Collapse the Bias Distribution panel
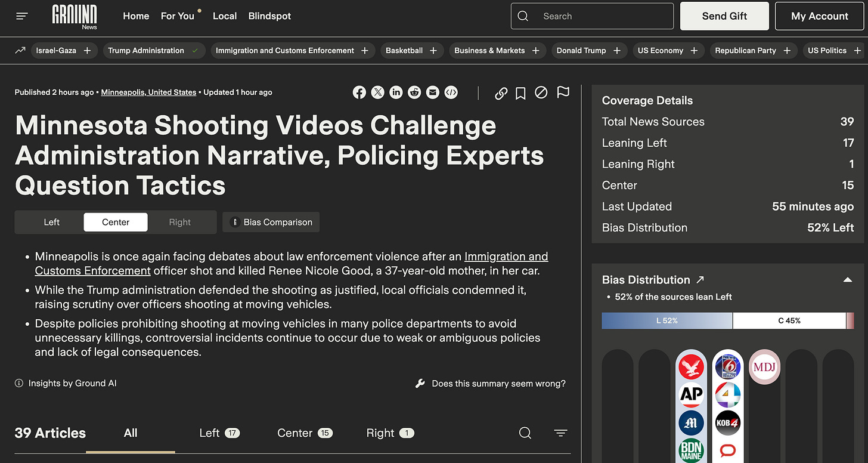Viewport: 868px width, 463px height. point(847,280)
